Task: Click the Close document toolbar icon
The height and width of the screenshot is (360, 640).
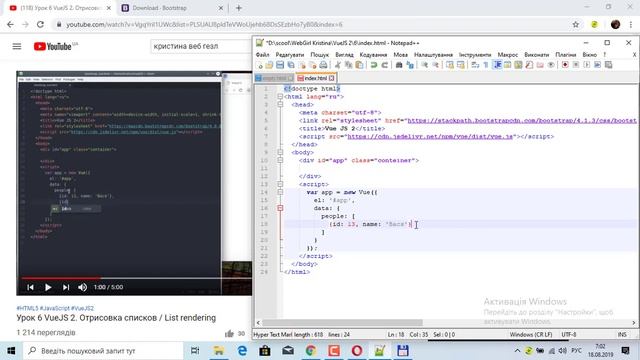Action: (x=302, y=65)
